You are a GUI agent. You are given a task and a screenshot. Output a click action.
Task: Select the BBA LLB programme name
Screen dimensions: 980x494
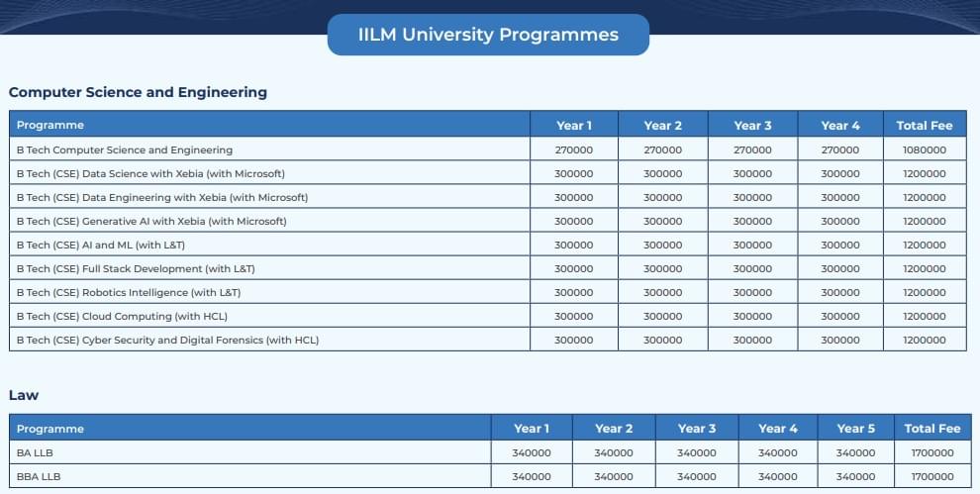[x=37, y=476]
